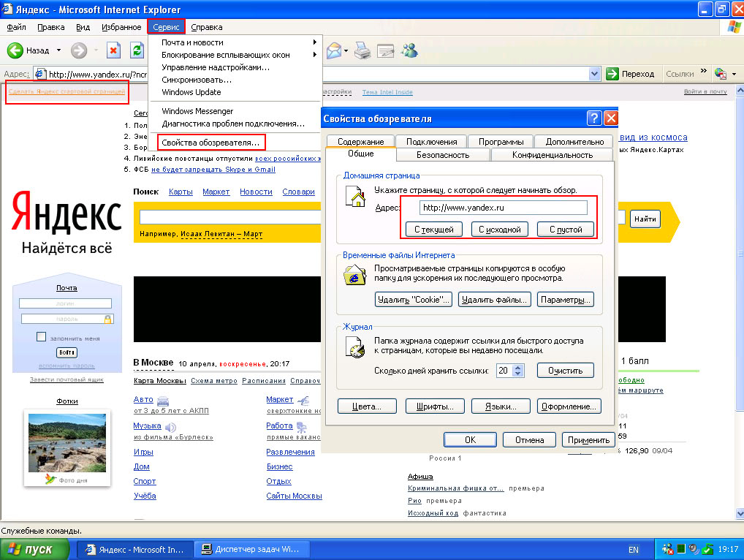Image resolution: width=744 pixels, height=560 pixels.
Task: Open dropdown beside rightmost toolbar icon
Action: click(x=734, y=74)
